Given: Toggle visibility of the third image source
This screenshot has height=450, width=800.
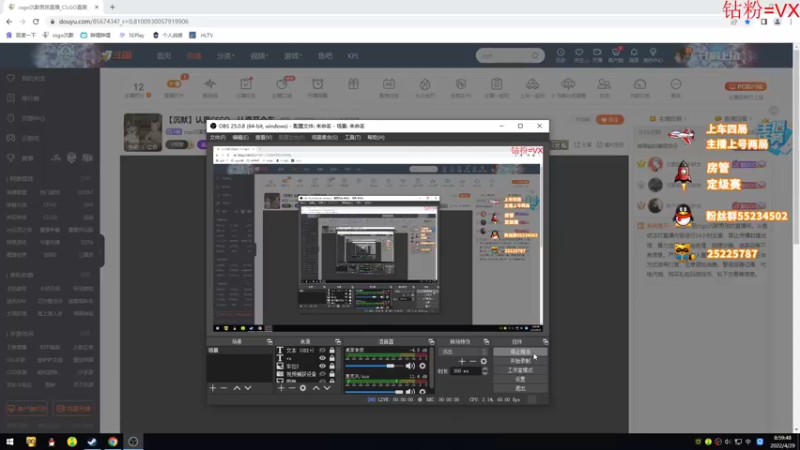Looking at the screenshot, I should click(x=322, y=366).
